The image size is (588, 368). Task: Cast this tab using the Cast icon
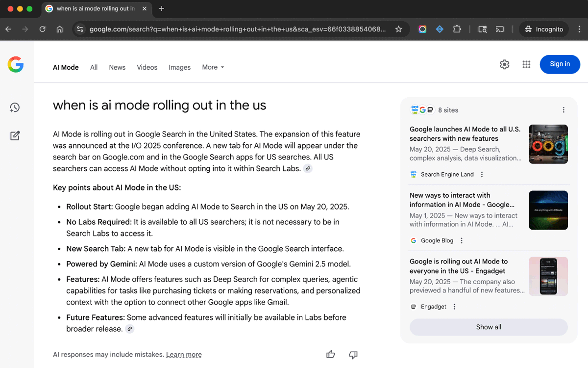coord(499,29)
